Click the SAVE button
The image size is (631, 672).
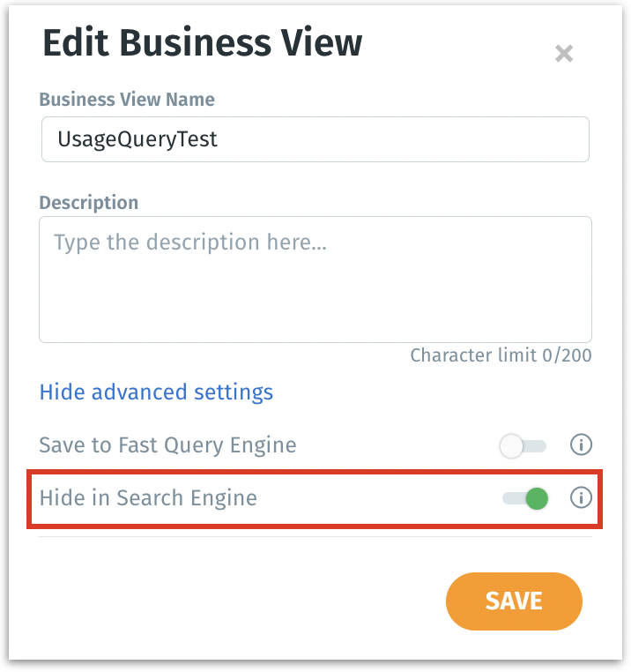click(x=514, y=601)
